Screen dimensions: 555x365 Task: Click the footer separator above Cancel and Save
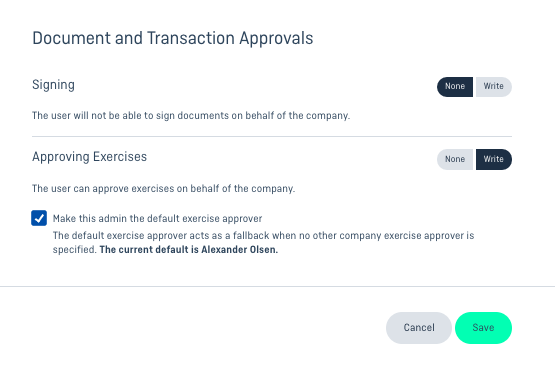point(278,286)
